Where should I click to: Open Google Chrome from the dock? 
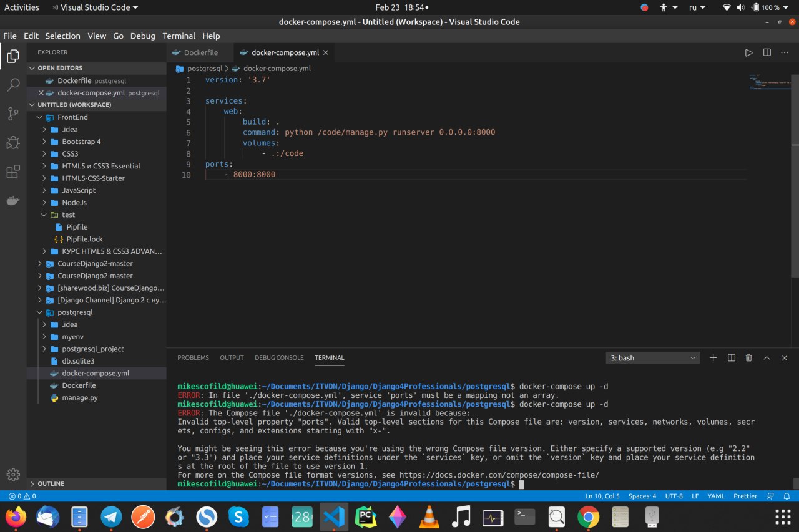pyautogui.click(x=588, y=516)
